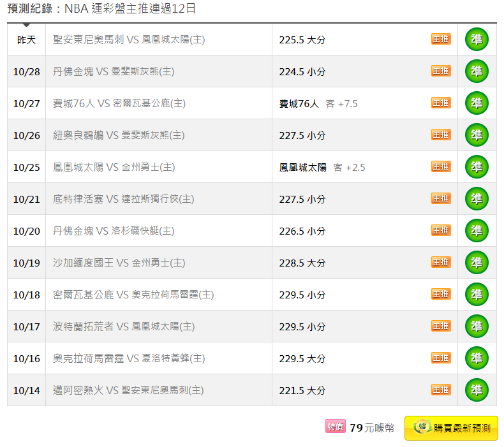Click the orange 主推 tag in the 10/27 row
Screen dimensions: 504x447
tap(441, 103)
